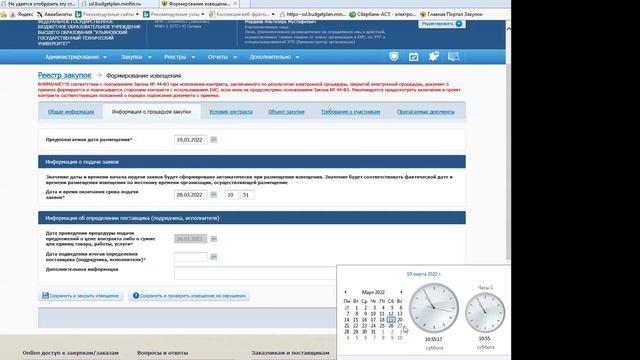This screenshot has width=640, height=360.
Task: Switch to the ssl.budgetplan.minfin.ru browser tab
Action: click(119, 4)
